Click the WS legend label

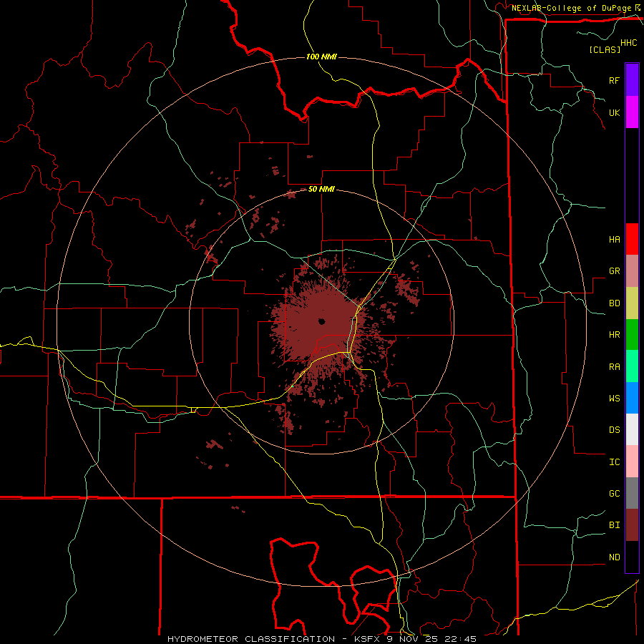tap(614, 398)
